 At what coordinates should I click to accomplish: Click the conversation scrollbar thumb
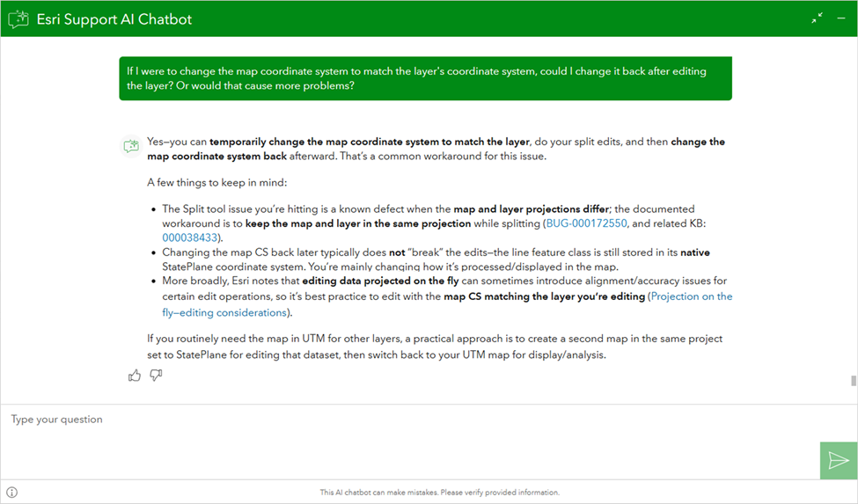(x=853, y=381)
